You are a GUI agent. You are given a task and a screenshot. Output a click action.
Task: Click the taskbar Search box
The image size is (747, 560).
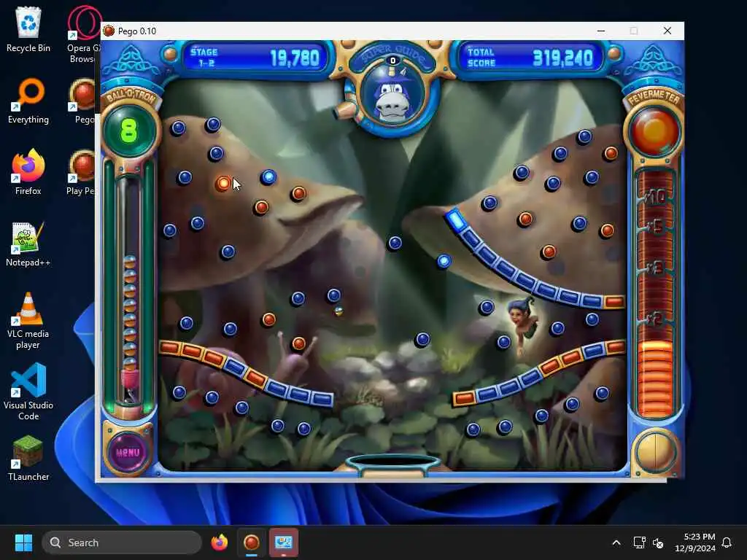(x=122, y=542)
